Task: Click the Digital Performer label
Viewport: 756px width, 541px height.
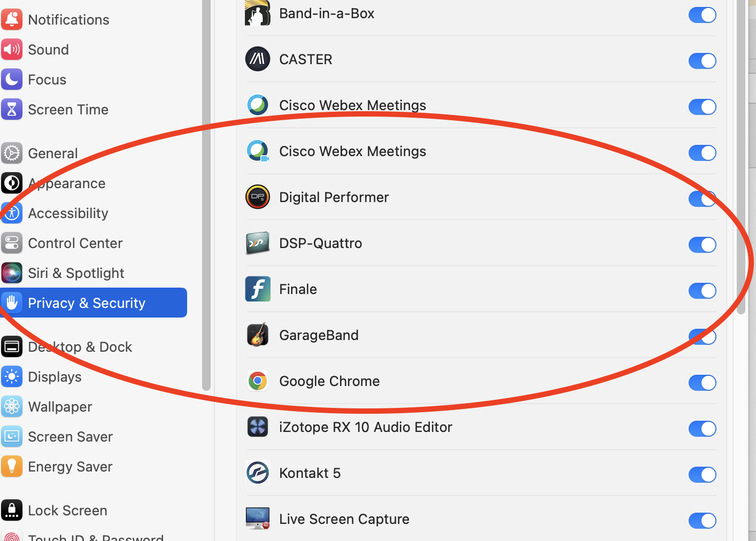Action: 334,197
